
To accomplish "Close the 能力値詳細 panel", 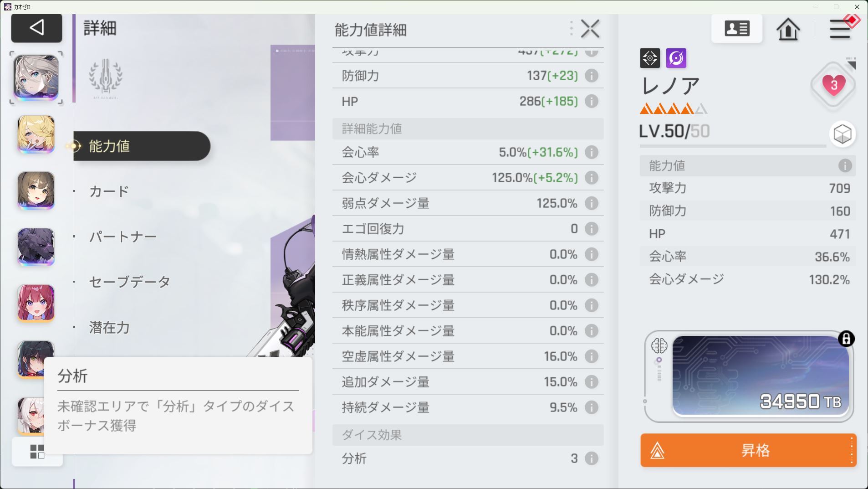I will point(590,29).
